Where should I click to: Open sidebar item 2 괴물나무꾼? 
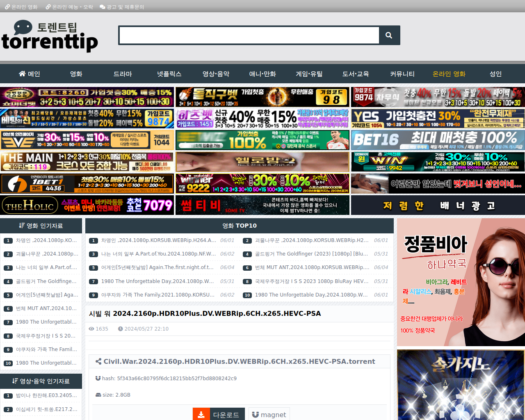pos(47,254)
